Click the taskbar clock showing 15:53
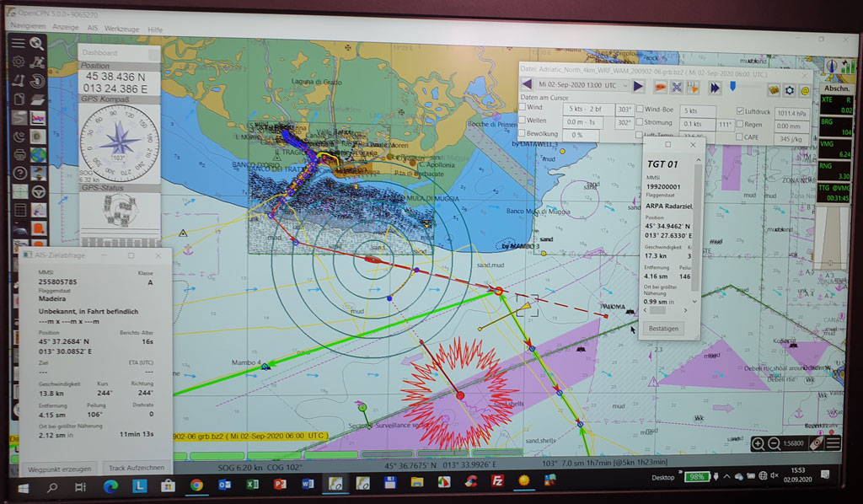Viewport: 863px width, 504px height. point(797,475)
